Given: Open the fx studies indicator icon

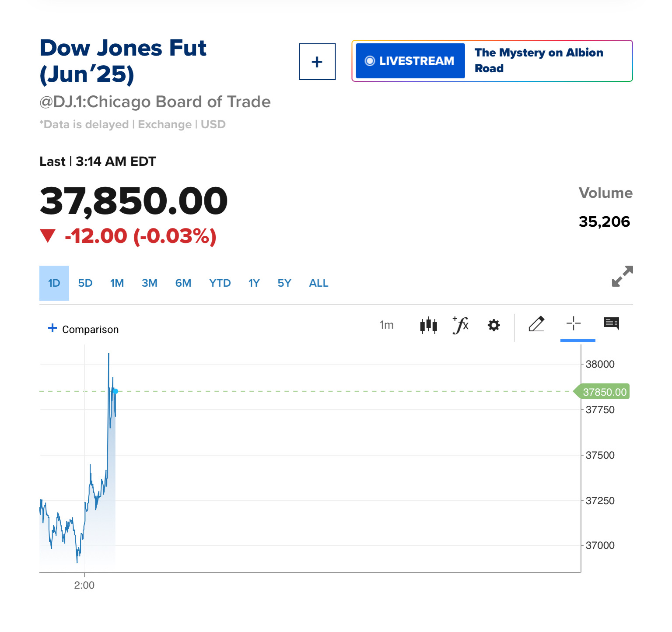Looking at the screenshot, I should tap(461, 325).
